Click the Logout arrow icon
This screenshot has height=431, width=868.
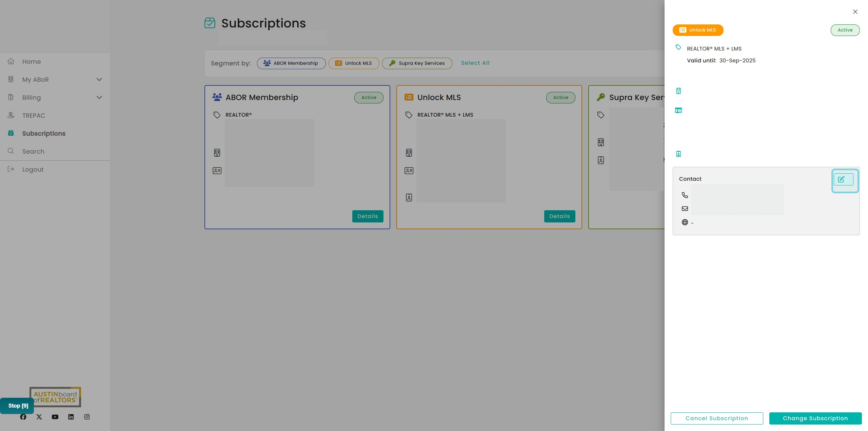(x=11, y=169)
